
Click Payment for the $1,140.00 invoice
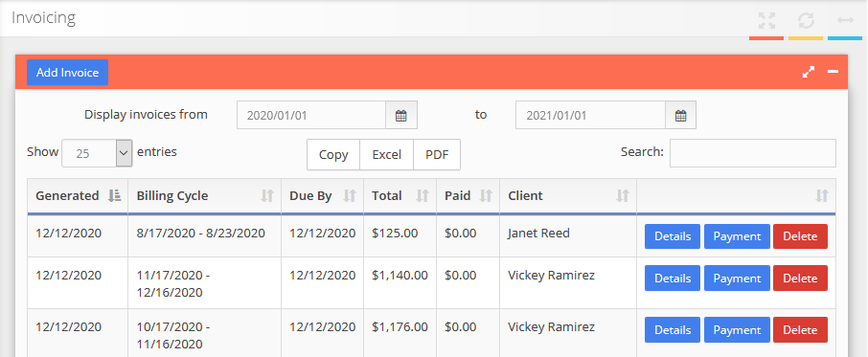point(737,278)
